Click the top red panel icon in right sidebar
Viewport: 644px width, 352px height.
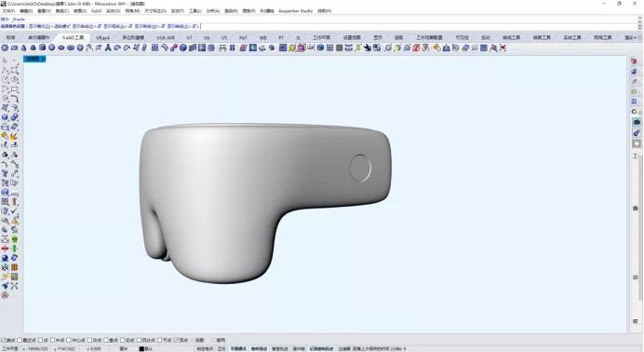(634, 61)
